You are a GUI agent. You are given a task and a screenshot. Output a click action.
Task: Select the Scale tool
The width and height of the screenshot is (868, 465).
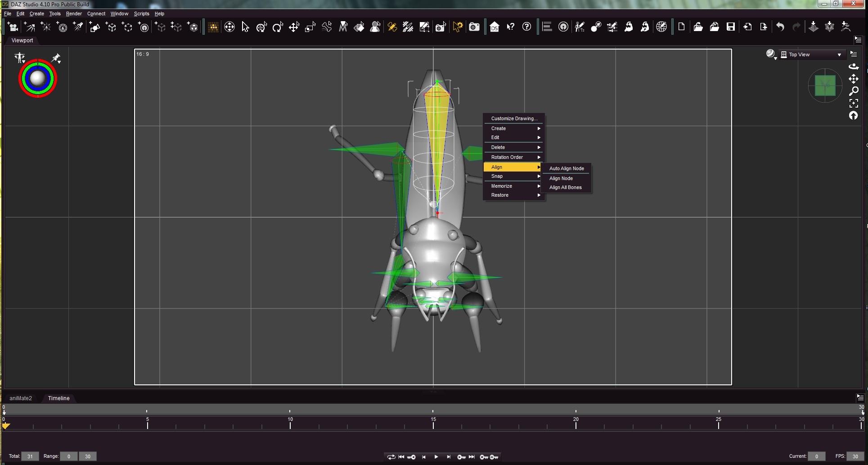(310, 27)
